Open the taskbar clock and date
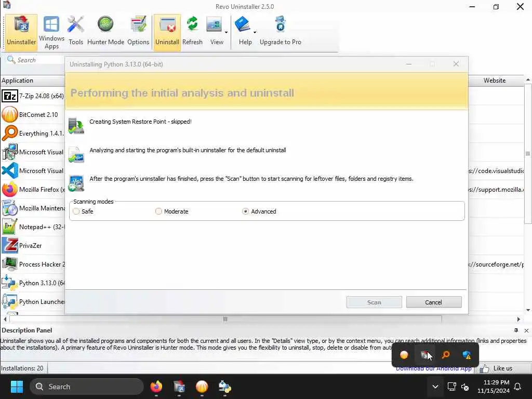532x399 pixels. click(493, 387)
